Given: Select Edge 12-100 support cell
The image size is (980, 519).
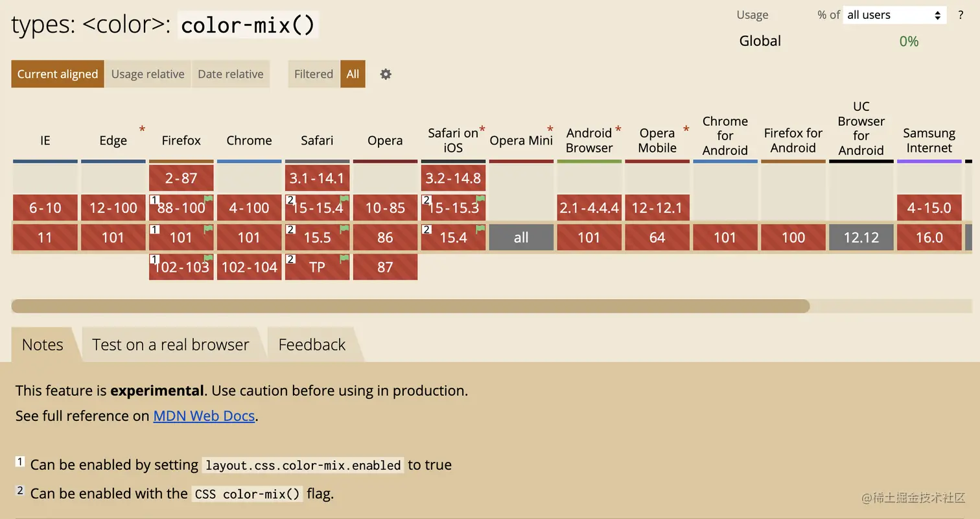Looking at the screenshot, I should point(113,208).
